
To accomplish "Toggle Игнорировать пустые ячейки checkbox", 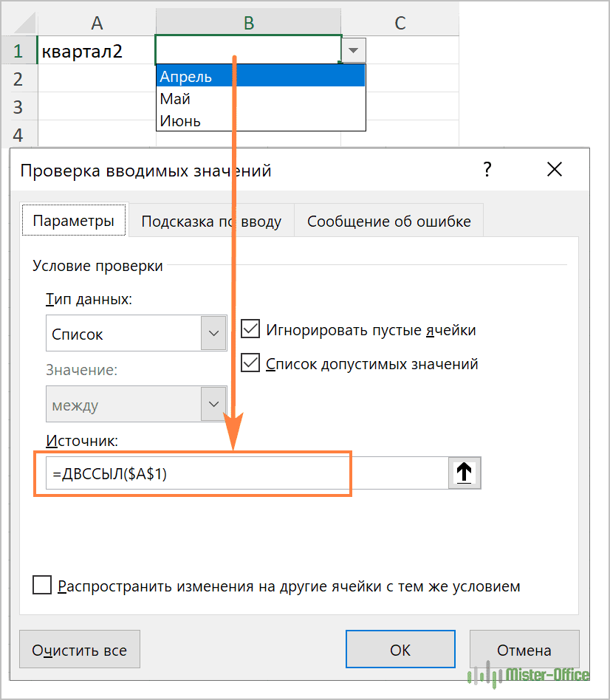I will coord(250,329).
